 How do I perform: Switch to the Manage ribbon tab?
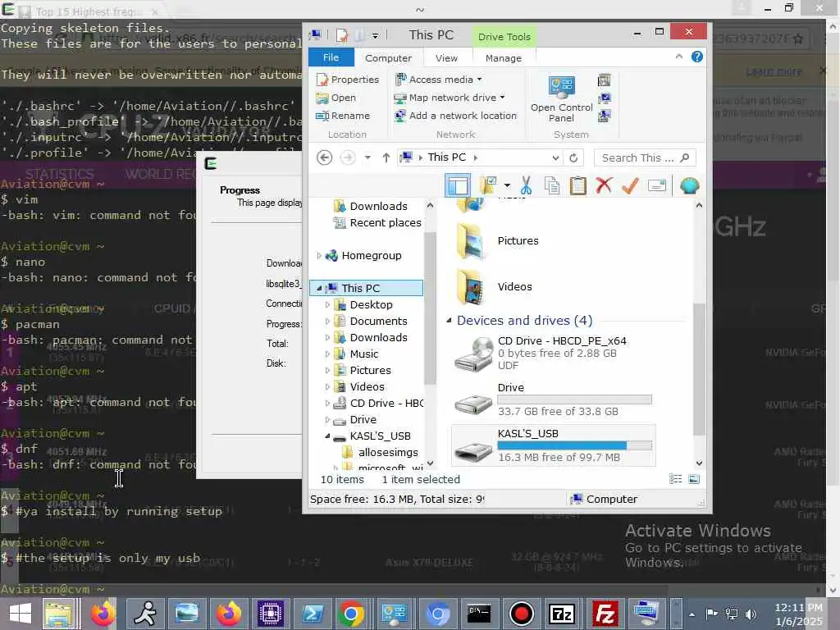pyautogui.click(x=503, y=58)
